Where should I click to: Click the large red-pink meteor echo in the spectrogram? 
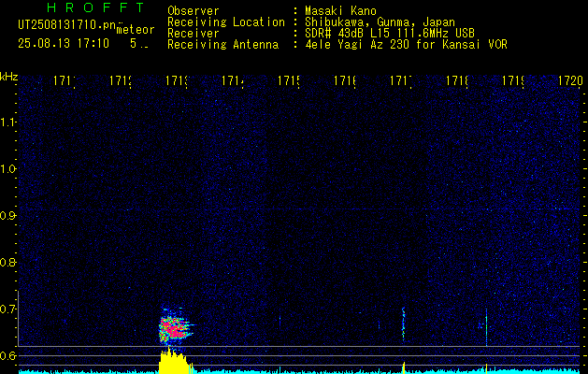click(173, 327)
